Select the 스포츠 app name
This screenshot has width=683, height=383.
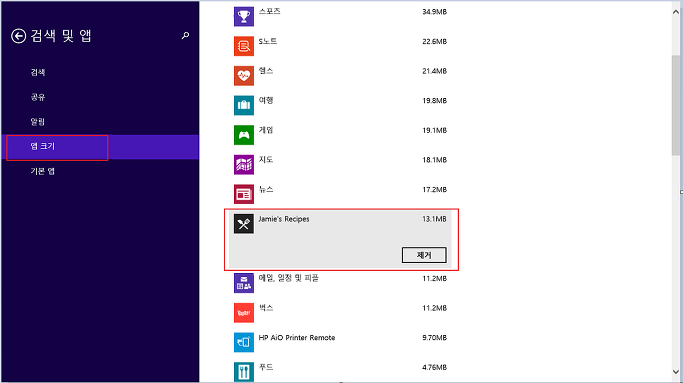pyautogui.click(x=270, y=12)
